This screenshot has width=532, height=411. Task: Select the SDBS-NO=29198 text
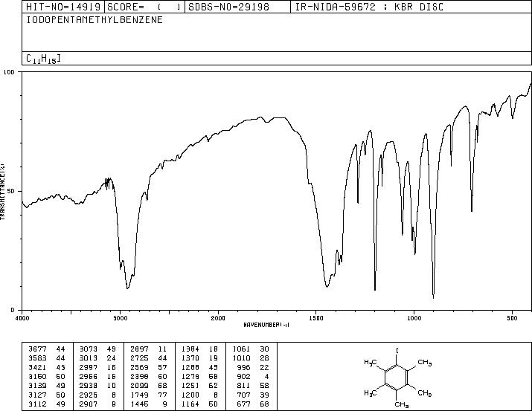(228, 7)
